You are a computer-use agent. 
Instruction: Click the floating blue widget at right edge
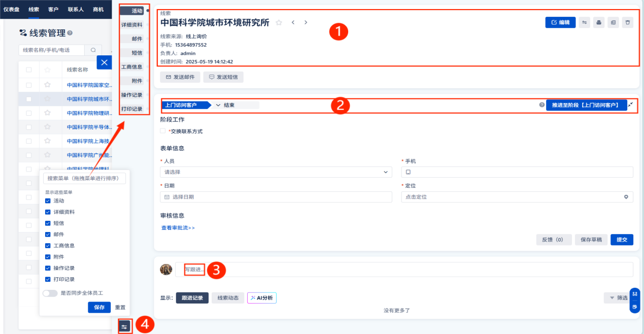click(x=634, y=300)
